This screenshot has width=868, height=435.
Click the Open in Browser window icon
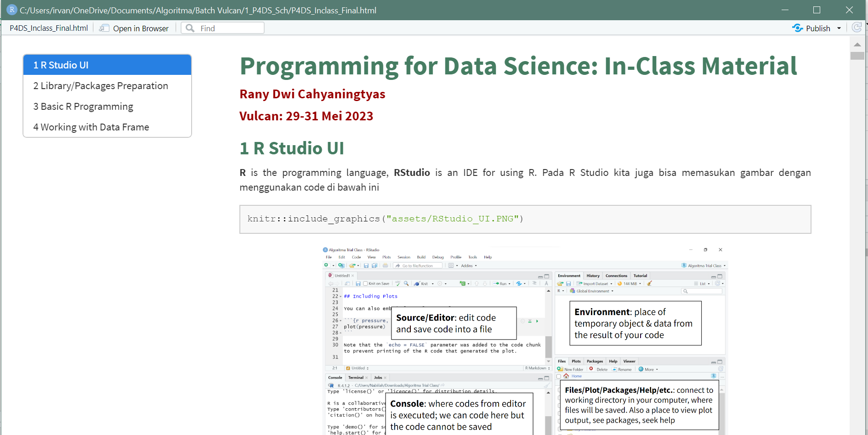click(104, 28)
